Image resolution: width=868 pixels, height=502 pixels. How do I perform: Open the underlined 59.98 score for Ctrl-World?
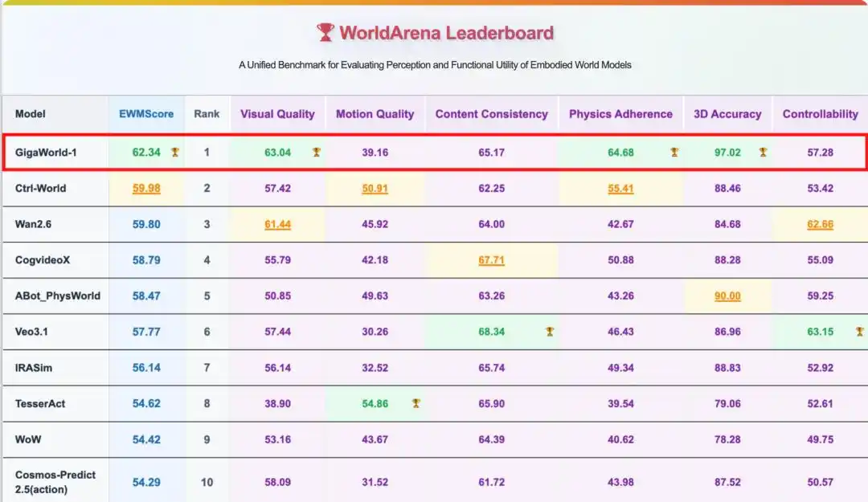pos(146,189)
